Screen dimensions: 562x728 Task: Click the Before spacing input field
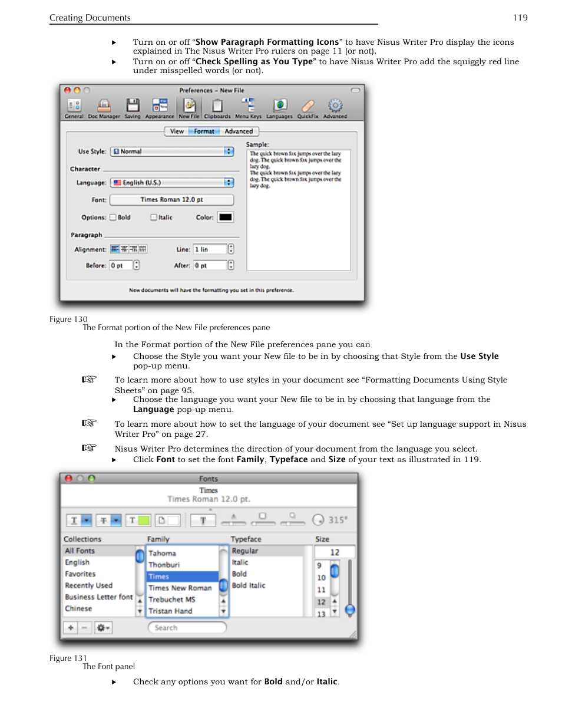(x=121, y=265)
